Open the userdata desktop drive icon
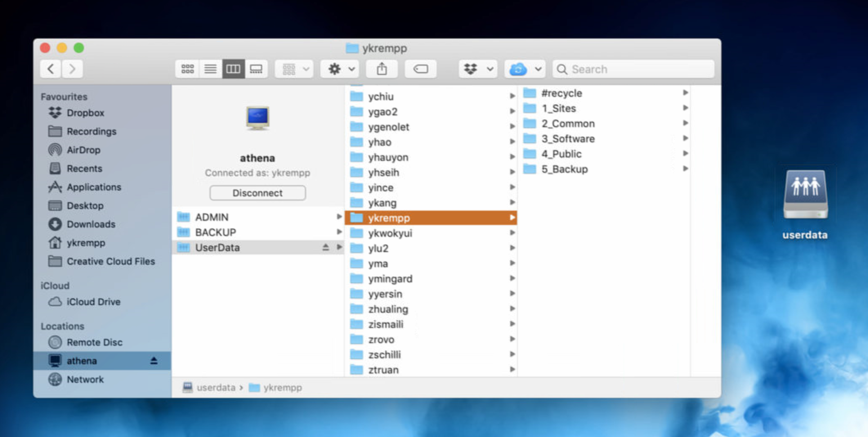Screen dimensions: 868x437 pos(805,195)
